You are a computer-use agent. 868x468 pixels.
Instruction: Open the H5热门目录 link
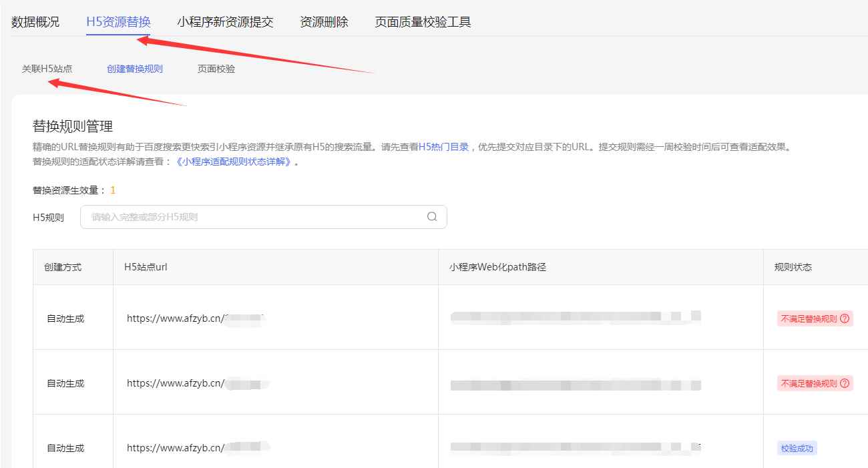443,148
